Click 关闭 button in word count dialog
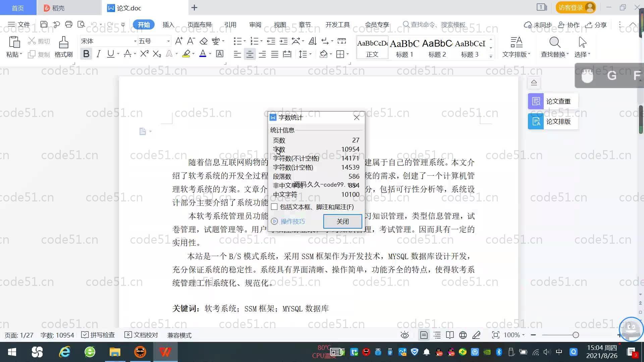The height and width of the screenshot is (362, 644). (x=342, y=221)
